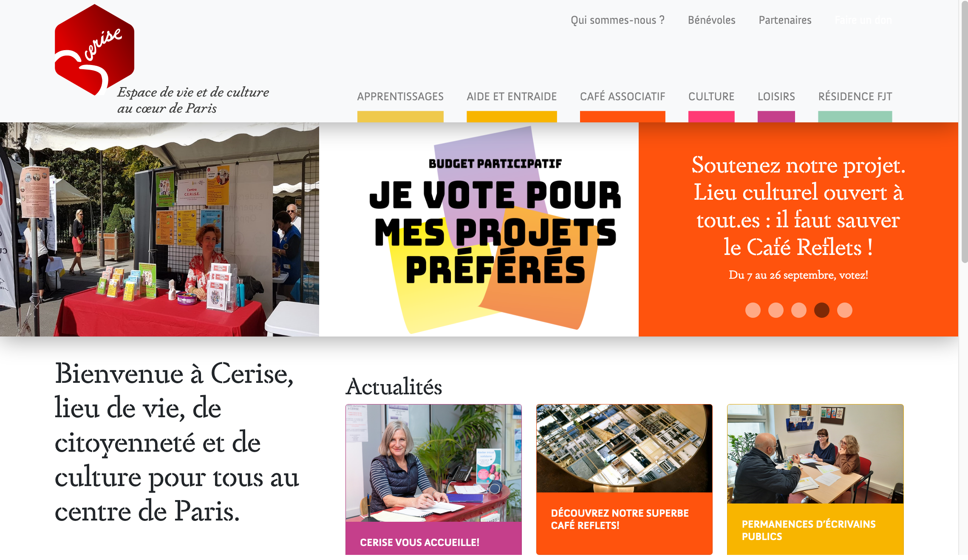Open the Résidence FJT menu

click(855, 97)
